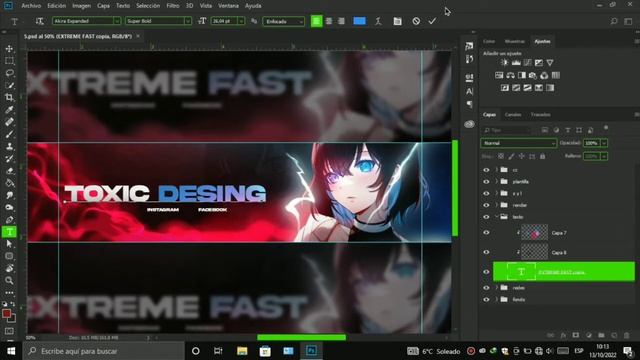The height and width of the screenshot is (360, 640).
Task: Hide the render group
Action: (x=486, y=205)
